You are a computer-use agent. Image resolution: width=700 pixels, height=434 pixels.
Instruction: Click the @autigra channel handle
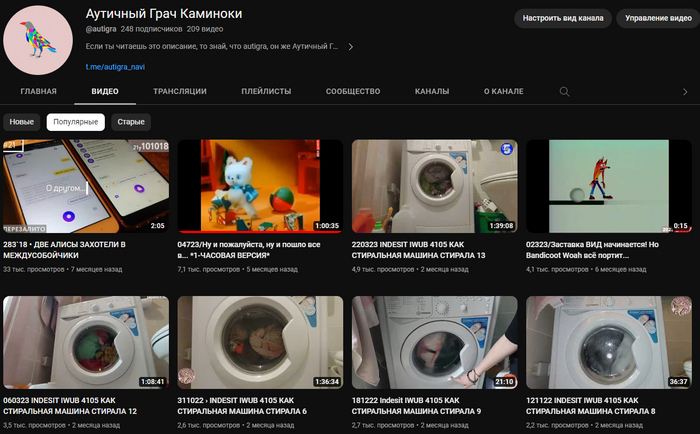coord(101,29)
